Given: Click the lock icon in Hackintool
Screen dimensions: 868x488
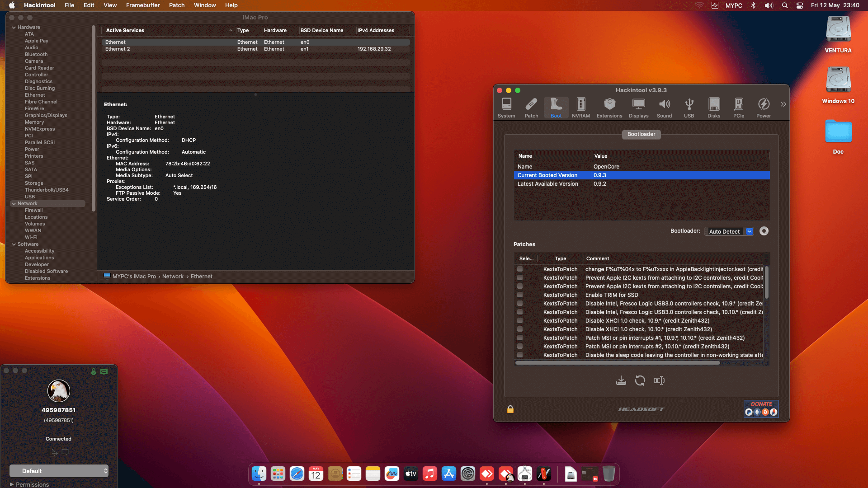Looking at the screenshot, I should (x=510, y=409).
